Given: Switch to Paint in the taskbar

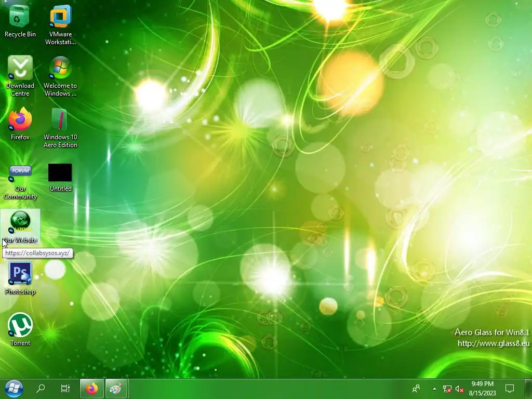Looking at the screenshot, I should [x=116, y=389].
